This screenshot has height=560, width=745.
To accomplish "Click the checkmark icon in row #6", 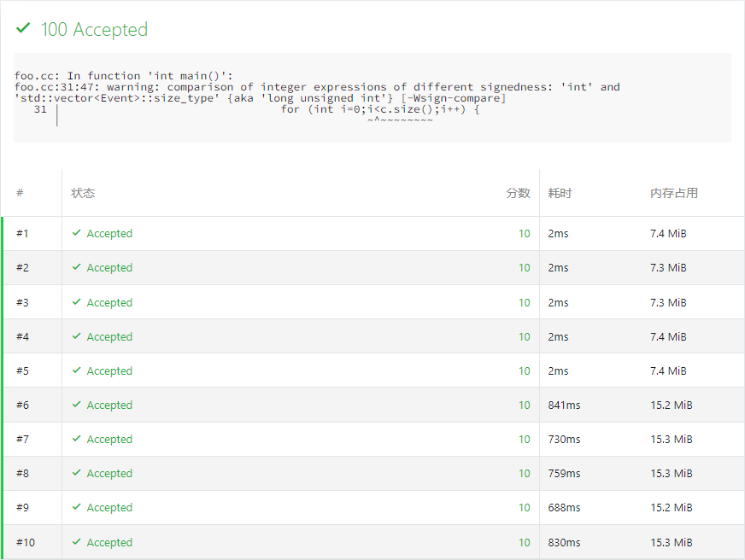I will [77, 405].
